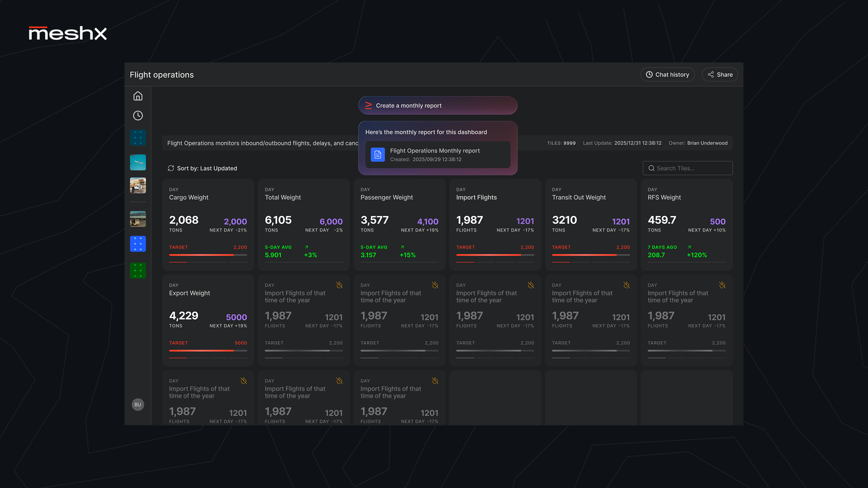This screenshot has height=488, width=868.
Task: Click the 3.157 Passenger 5-day average value
Action: [368, 255]
